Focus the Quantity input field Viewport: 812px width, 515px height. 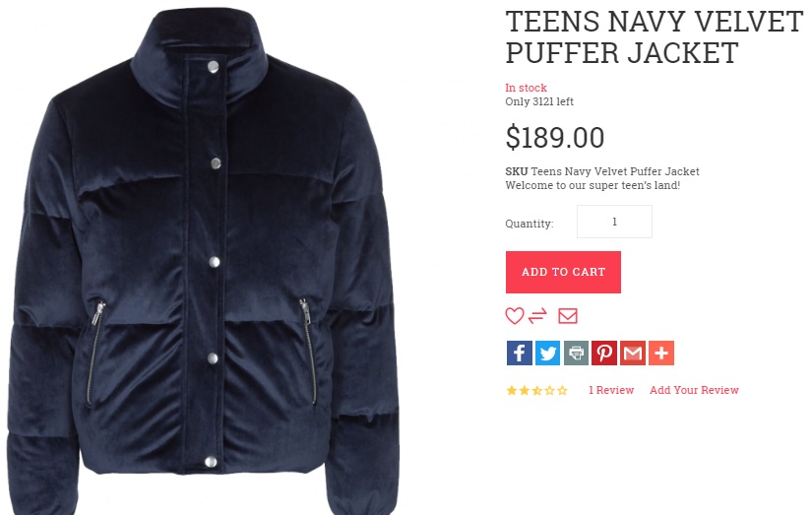[x=615, y=222]
